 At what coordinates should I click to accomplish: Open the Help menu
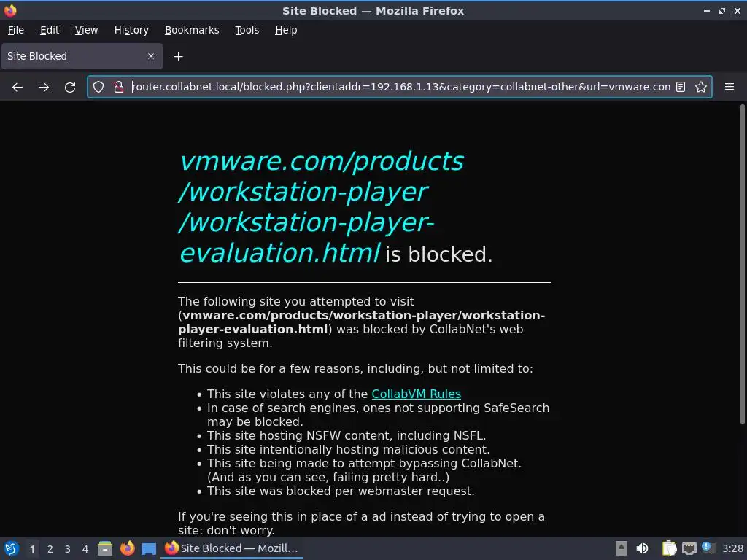pyautogui.click(x=286, y=30)
